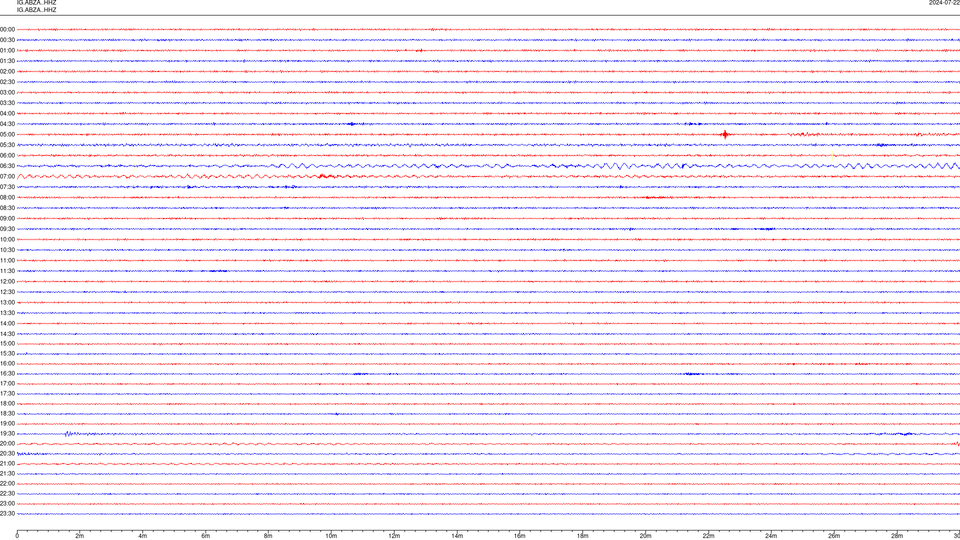
Task: Choose the 07:30 row label
Action: coord(7,187)
